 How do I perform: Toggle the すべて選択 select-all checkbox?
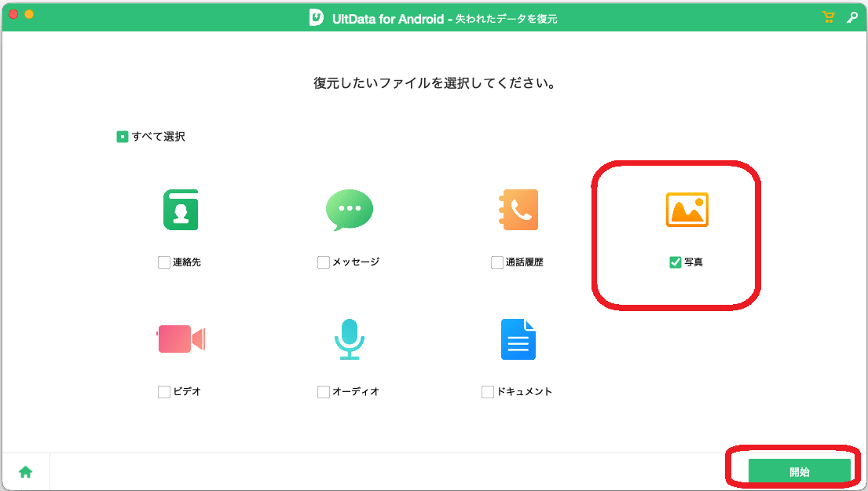coord(123,137)
